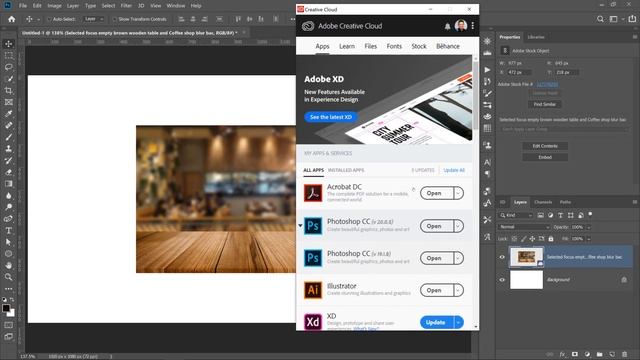Open the Filter menu in Photoshop

pos(126,6)
